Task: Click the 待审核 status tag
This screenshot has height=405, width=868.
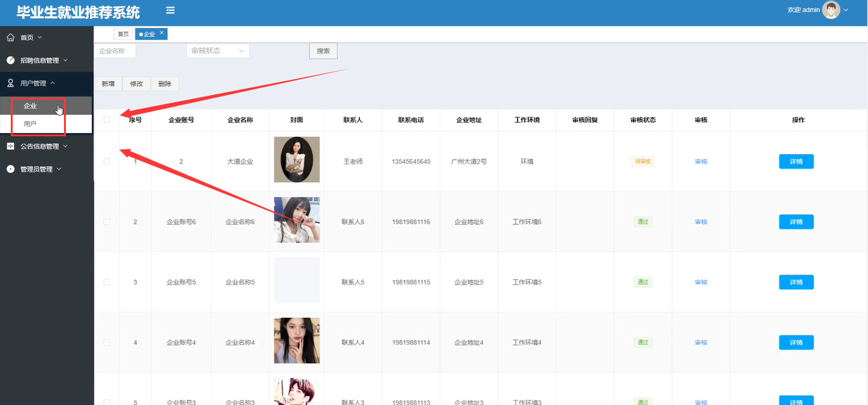Action: tap(642, 162)
